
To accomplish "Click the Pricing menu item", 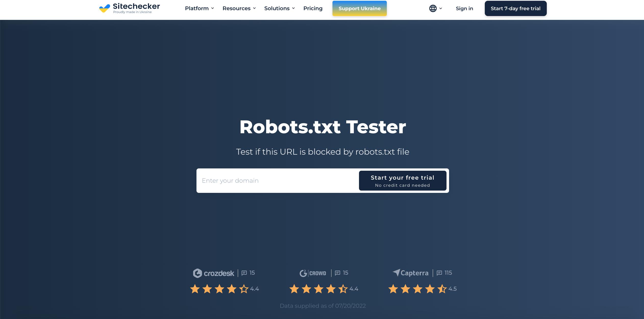I will [313, 8].
